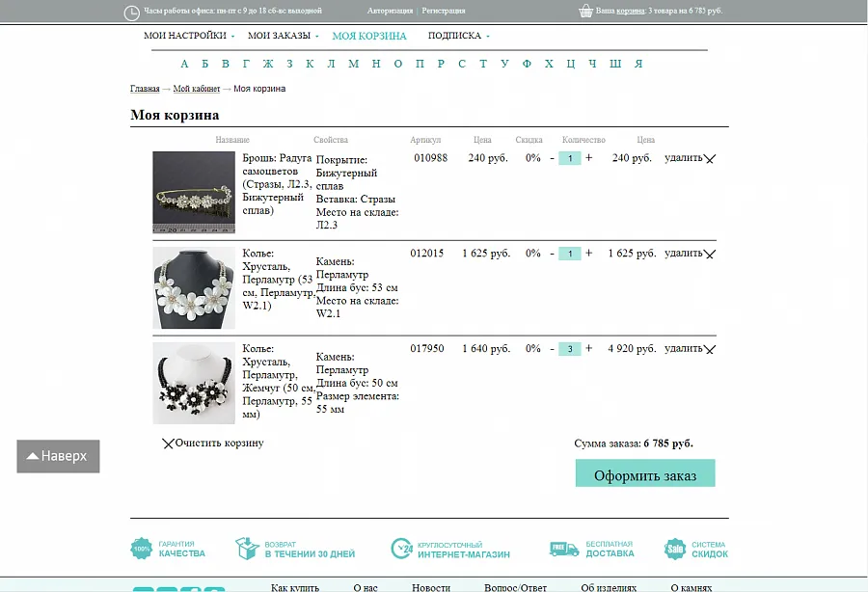Go to Главная breadcrumb link
Image resolution: width=868 pixels, height=592 pixels.
145,89
